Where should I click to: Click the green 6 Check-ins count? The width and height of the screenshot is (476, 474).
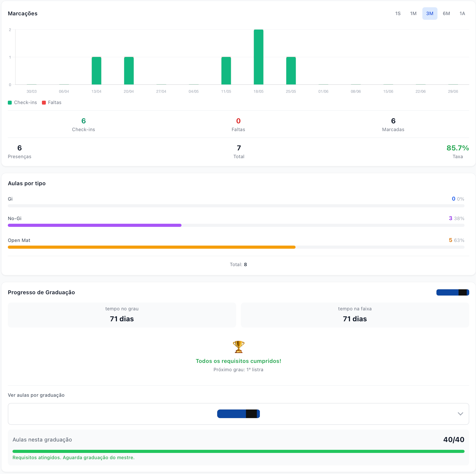pyautogui.click(x=84, y=121)
